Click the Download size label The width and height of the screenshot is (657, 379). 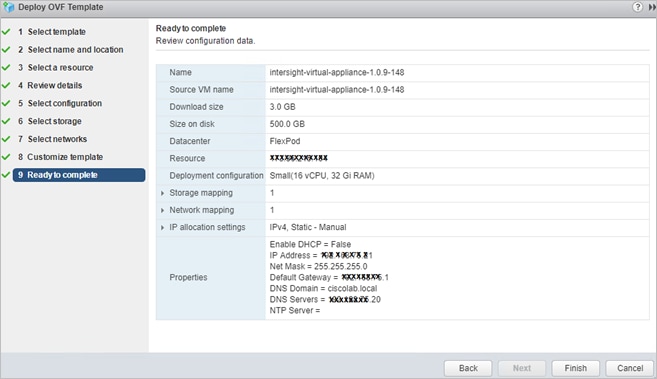pos(197,107)
